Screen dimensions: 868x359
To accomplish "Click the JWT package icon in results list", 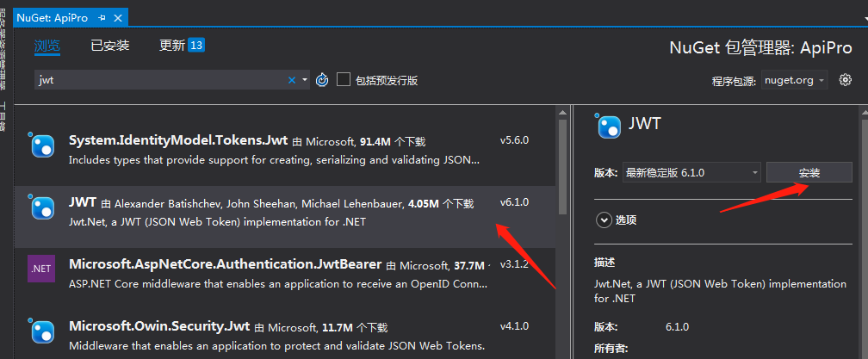I will coord(42,207).
